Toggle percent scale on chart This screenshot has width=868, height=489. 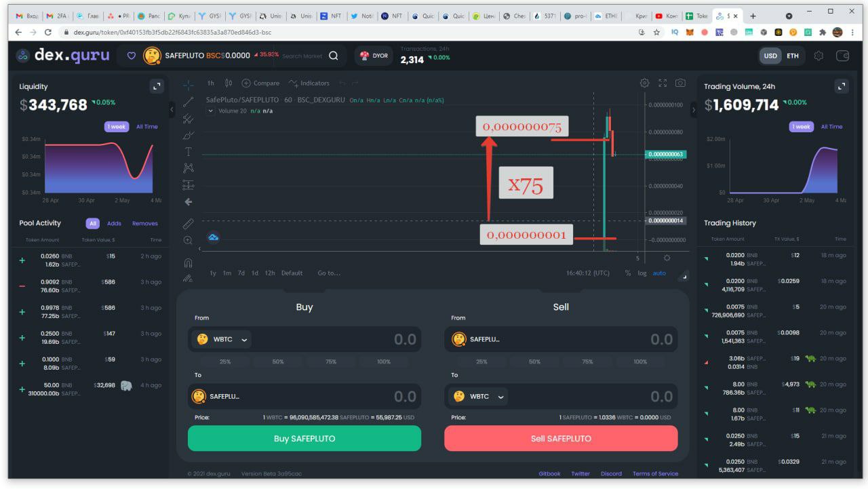click(628, 273)
